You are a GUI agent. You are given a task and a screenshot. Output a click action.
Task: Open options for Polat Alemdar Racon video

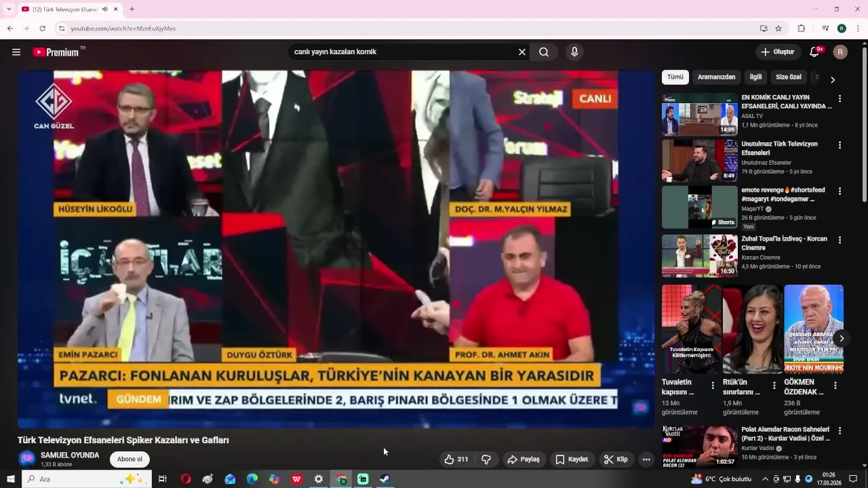click(840, 430)
